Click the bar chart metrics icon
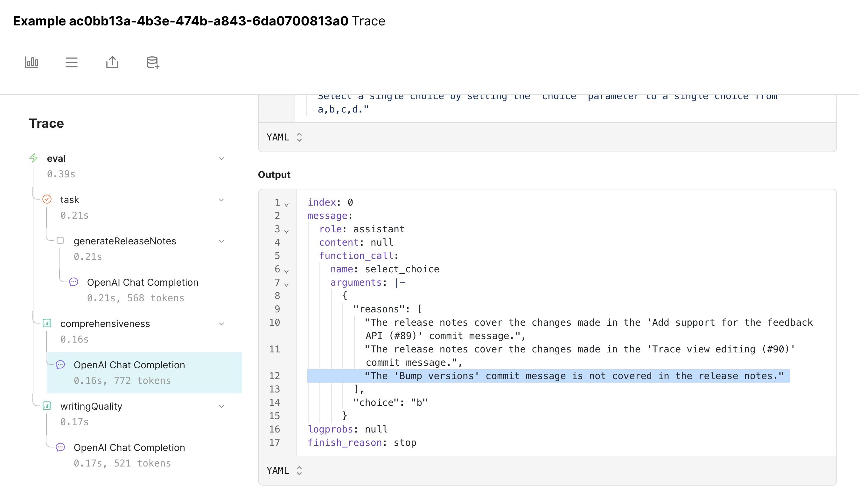Image resolution: width=859 pixels, height=504 pixels. (32, 62)
